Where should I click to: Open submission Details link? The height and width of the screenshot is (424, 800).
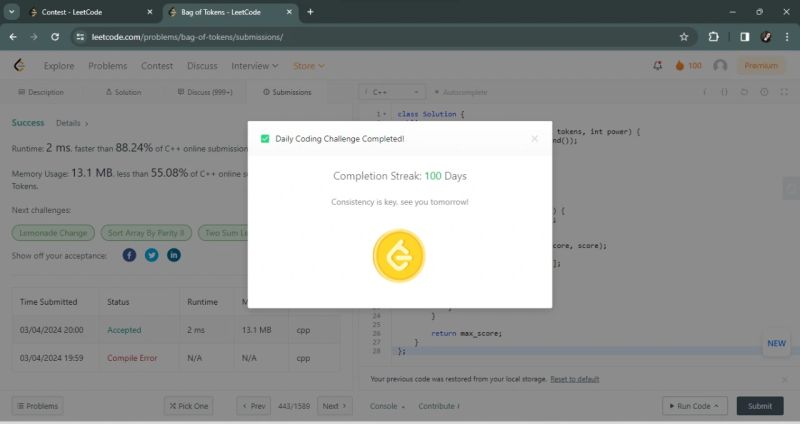[72, 123]
